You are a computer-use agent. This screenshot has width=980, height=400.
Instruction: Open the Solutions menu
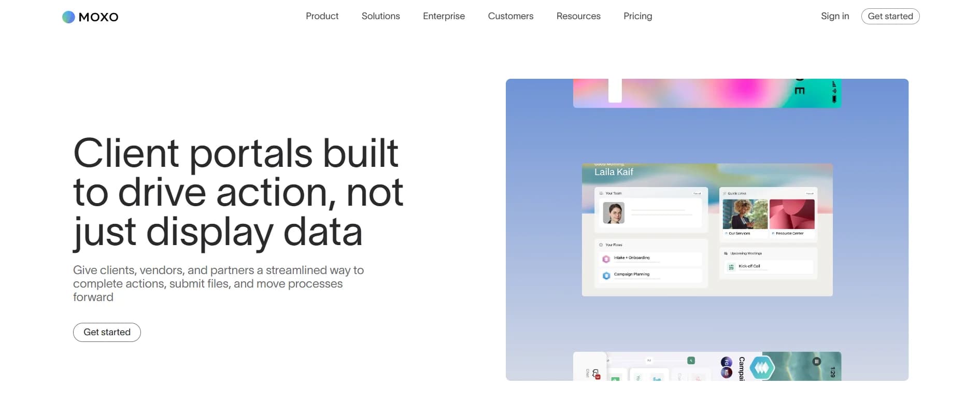(380, 16)
